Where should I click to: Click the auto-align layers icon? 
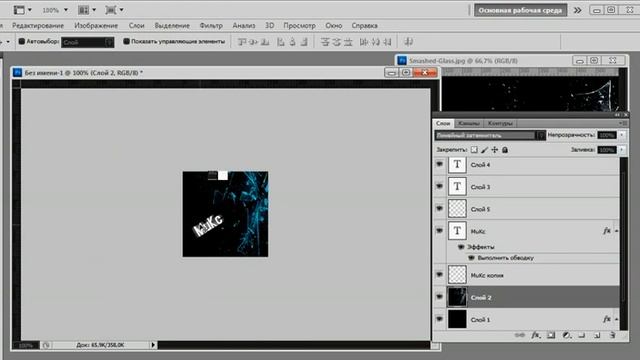pyautogui.click(x=409, y=42)
